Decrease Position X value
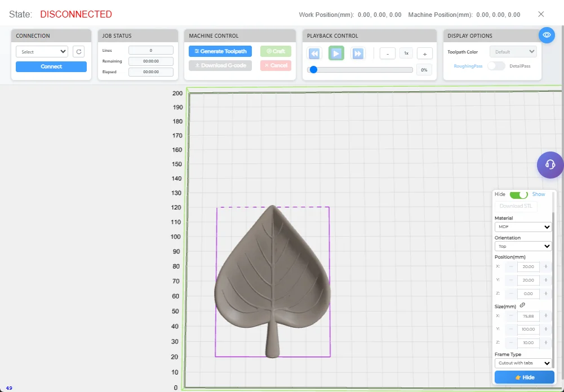564x392 pixels. [511, 266]
